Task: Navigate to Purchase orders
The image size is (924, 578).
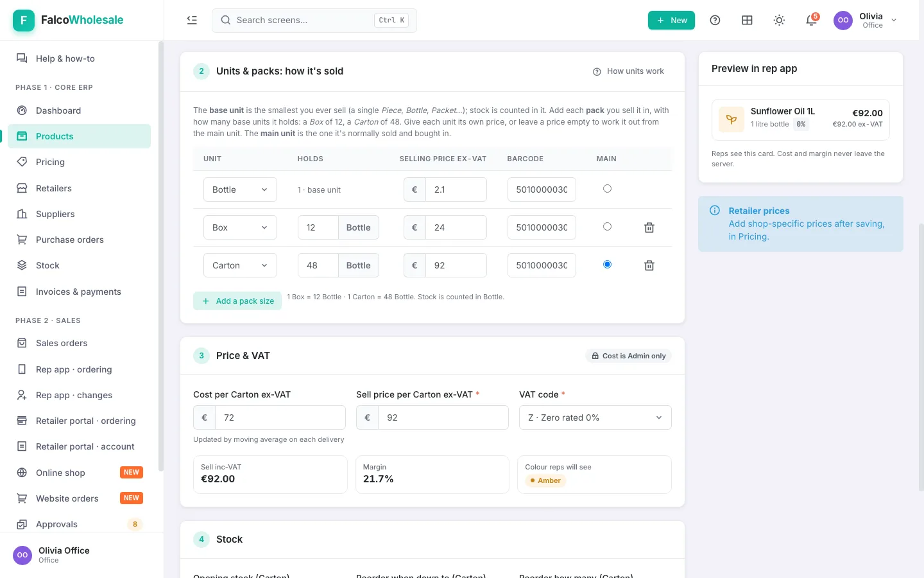Action: (x=80, y=240)
